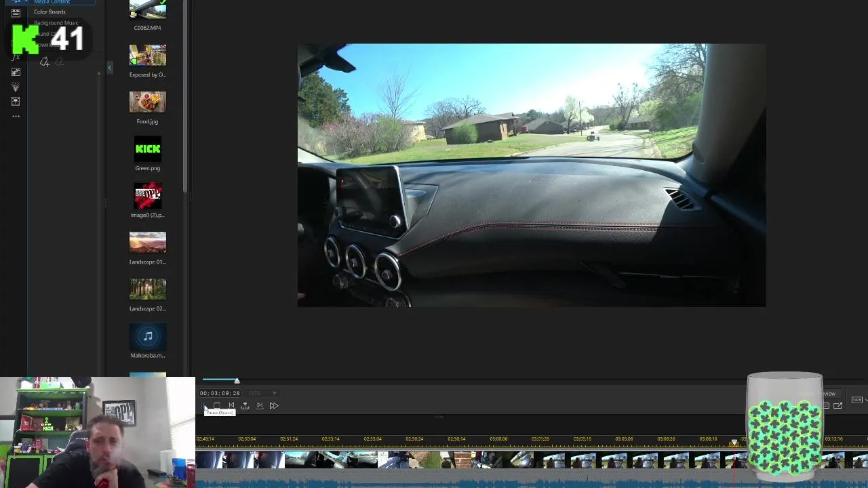Image resolution: width=868 pixels, height=488 pixels.
Task: Show more rooms via three-dots icon
Action: point(16,117)
